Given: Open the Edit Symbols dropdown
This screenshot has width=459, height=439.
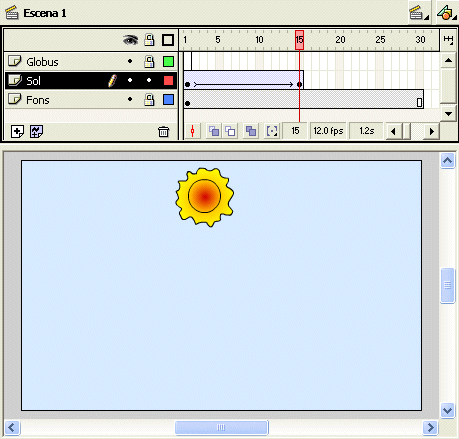Looking at the screenshot, I should [447, 13].
